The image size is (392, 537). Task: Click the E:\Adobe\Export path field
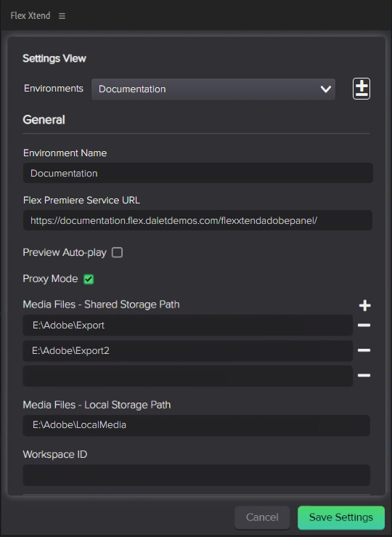188,325
